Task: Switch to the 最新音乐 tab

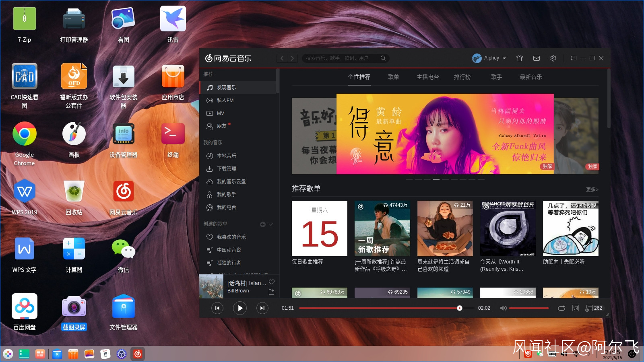Action: click(531, 77)
